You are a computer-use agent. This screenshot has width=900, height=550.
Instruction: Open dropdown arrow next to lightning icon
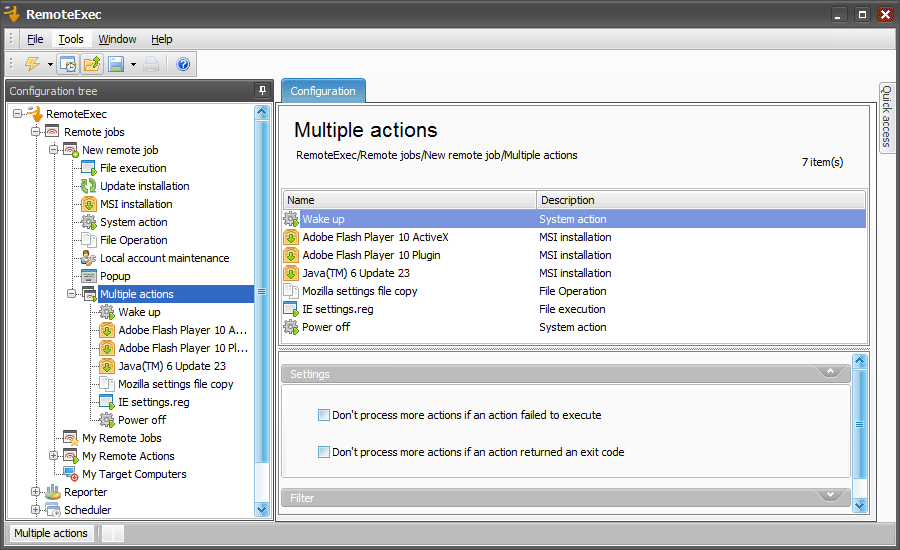coord(51,64)
